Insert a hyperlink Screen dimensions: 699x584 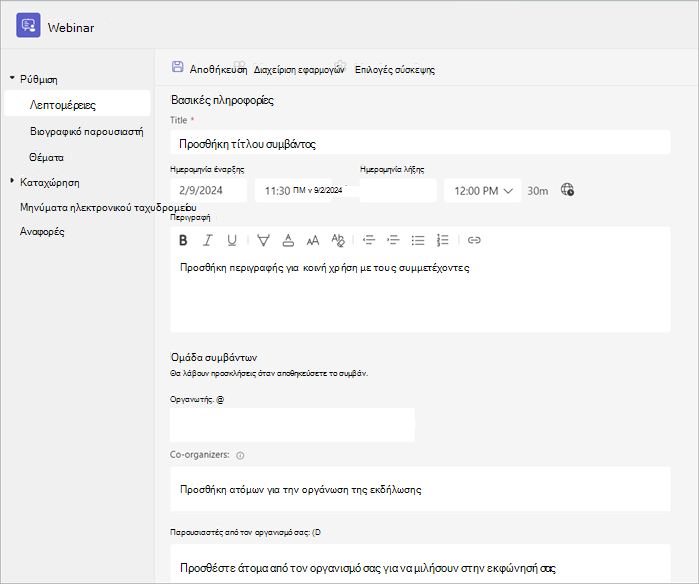pyautogui.click(x=474, y=240)
